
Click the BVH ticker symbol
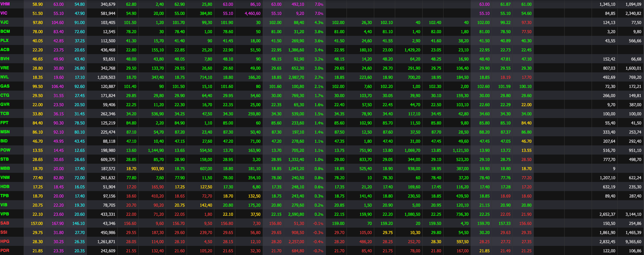click(x=5, y=59)
